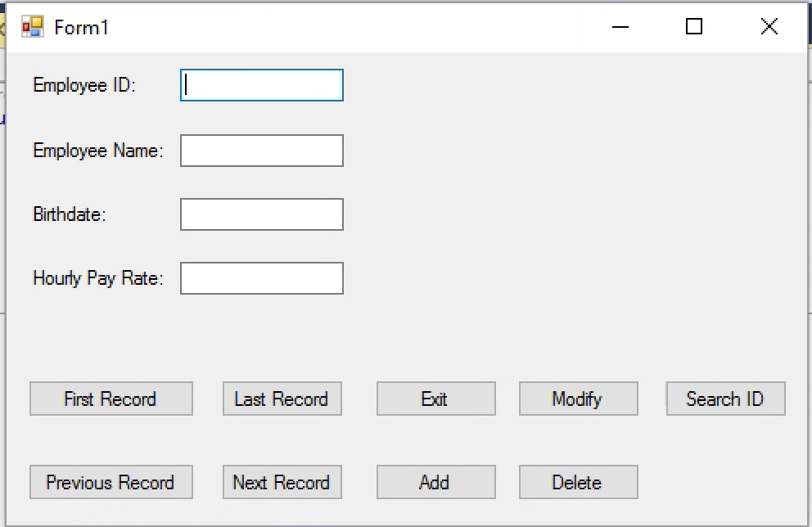The height and width of the screenshot is (527, 812).
Task: Click the First Record button
Action: pyautogui.click(x=111, y=399)
